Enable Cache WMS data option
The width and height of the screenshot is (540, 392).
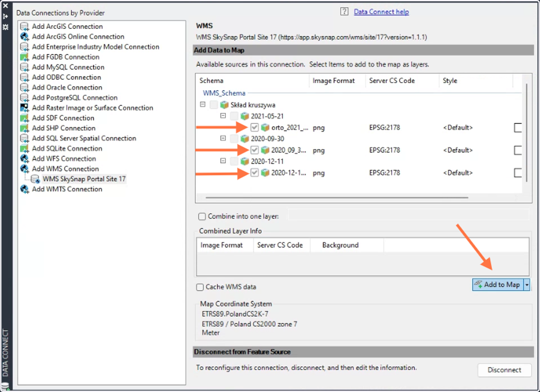200,287
